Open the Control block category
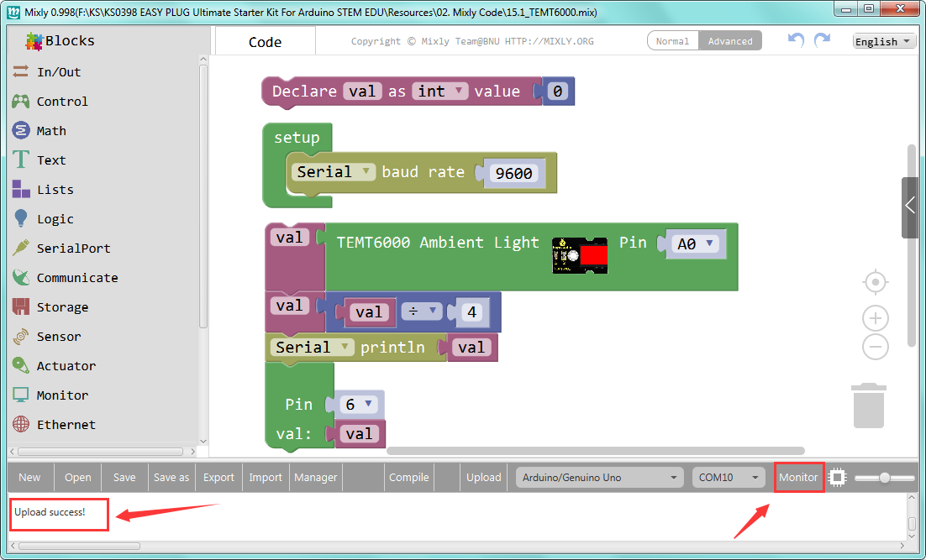This screenshot has height=560, width=926. coord(62,102)
